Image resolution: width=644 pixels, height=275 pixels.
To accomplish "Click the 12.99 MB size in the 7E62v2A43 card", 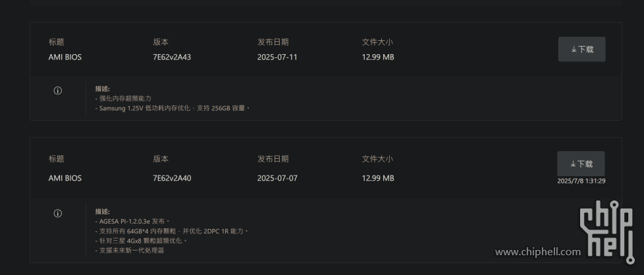I will [378, 57].
